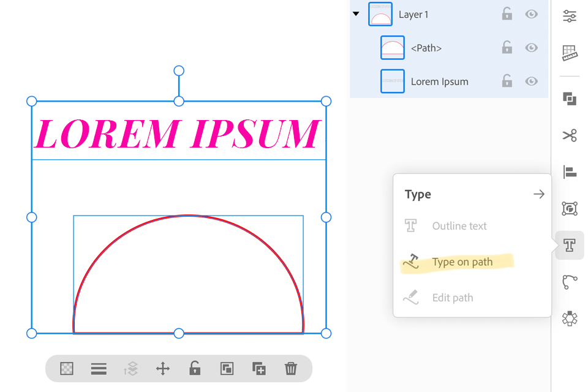Image resolution: width=588 pixels, height=392 pixels.
Task: Click the Edit path pencil icon
Action: point(411,297)
